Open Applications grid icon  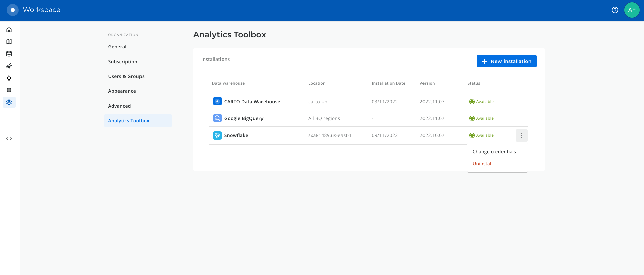9,90
